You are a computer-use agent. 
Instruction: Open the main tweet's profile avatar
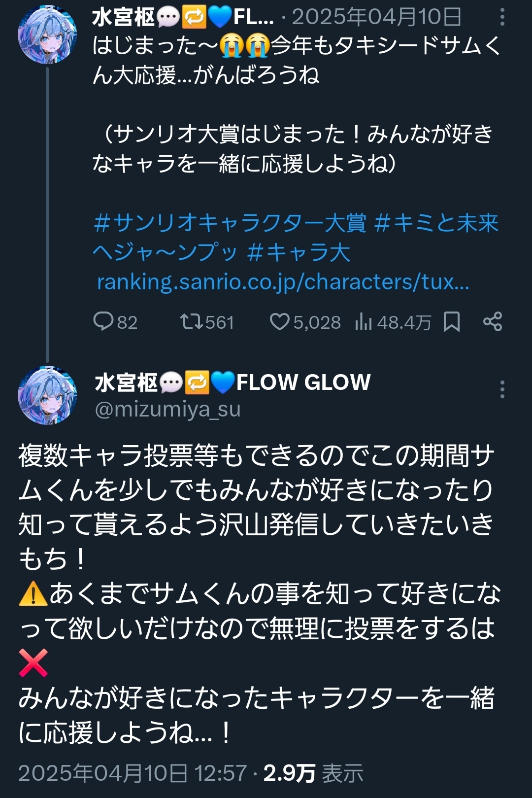tap(47, 395)
